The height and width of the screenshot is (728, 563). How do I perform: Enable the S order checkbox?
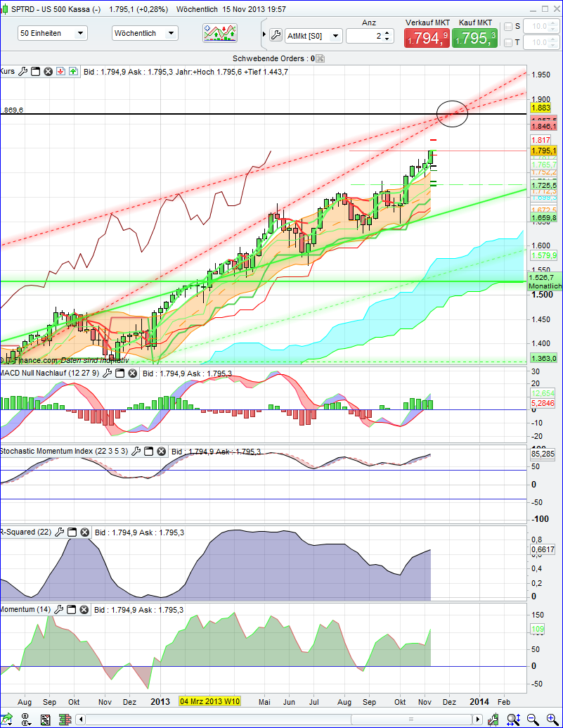[509, 26]
